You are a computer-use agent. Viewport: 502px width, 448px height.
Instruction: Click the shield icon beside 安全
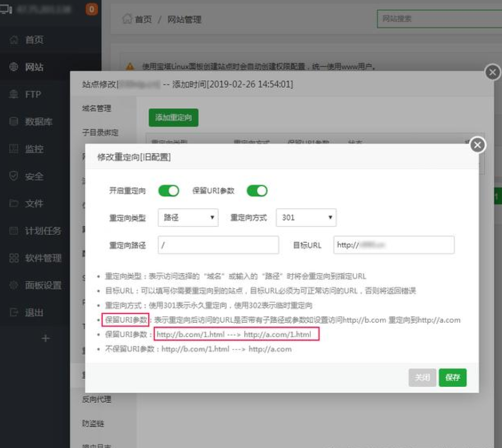click(13, 176)
